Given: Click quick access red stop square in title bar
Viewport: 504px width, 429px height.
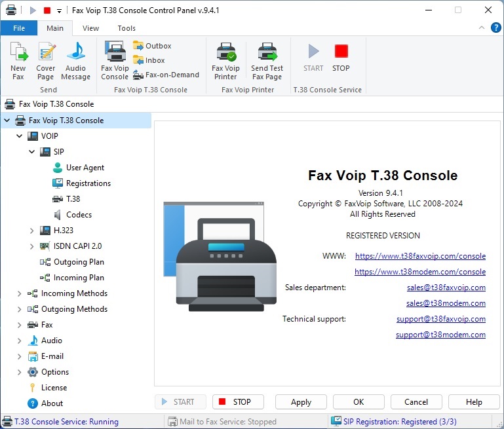Looking at the screenshot, I should click(47, 10).
